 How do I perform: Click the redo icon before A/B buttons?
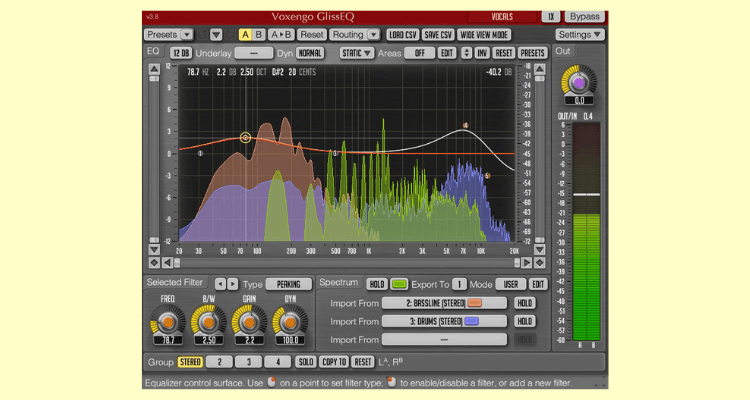coord(230,34)
